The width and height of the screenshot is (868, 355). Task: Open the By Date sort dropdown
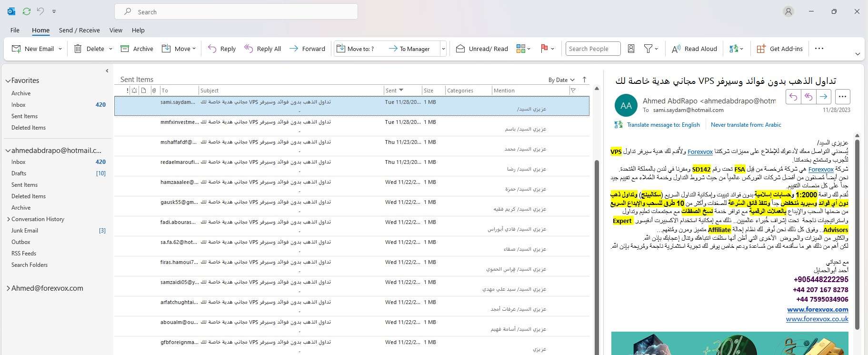(x=561, y=80)
